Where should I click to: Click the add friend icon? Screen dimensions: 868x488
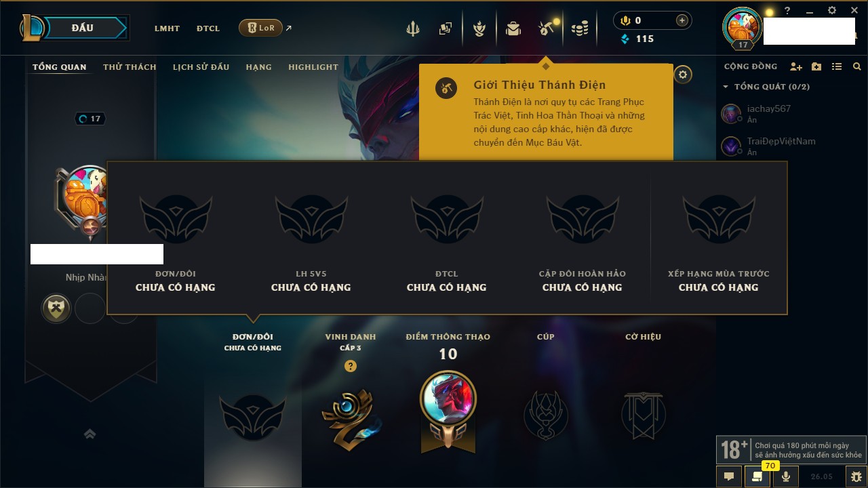pyautogui.click(x=796, y=66)
